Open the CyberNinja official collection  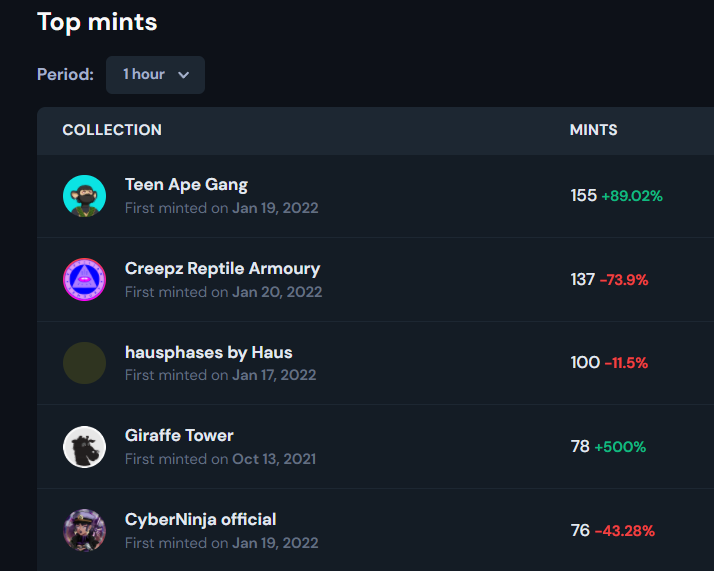click(200, 520)
